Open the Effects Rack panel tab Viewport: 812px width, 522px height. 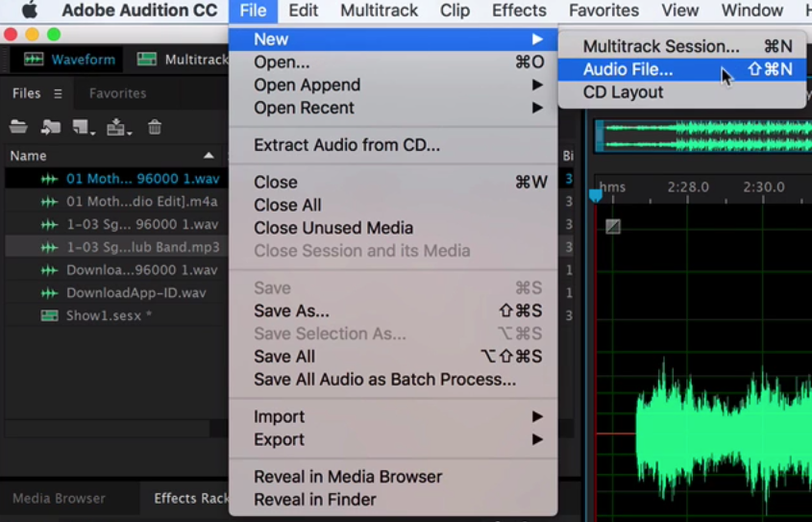point(191,498)
